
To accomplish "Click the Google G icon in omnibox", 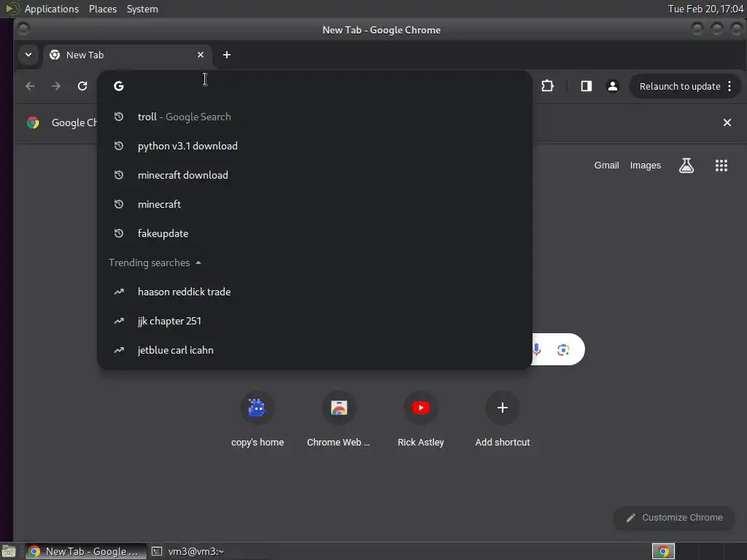I will click(119, 86).
